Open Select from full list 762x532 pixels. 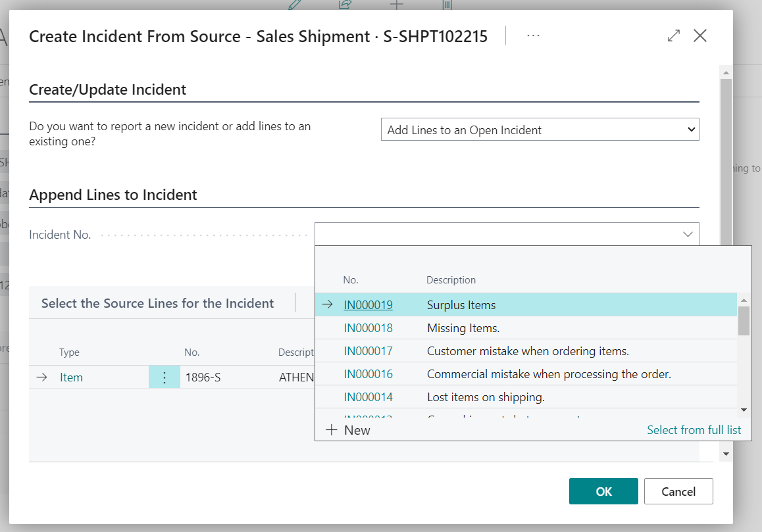694,429
